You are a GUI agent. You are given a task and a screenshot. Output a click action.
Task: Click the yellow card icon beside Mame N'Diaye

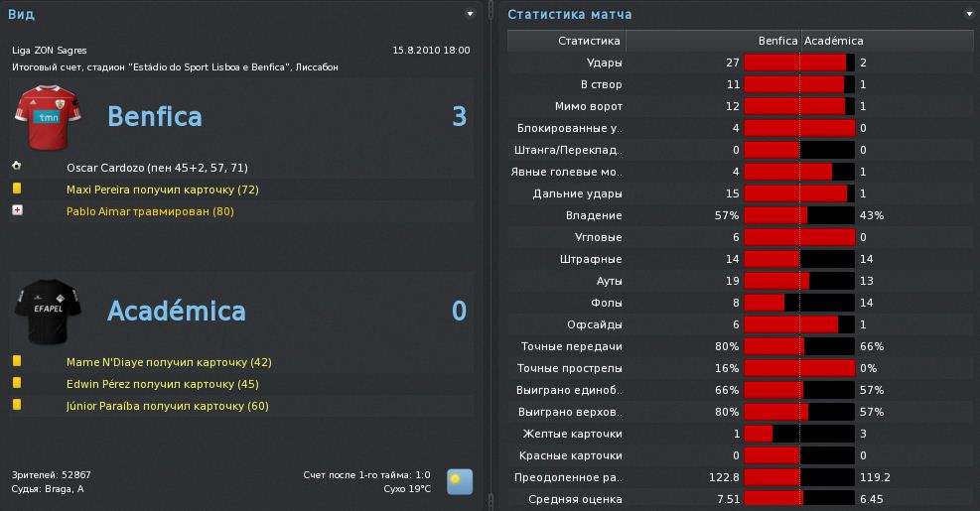tap(17, 361)
